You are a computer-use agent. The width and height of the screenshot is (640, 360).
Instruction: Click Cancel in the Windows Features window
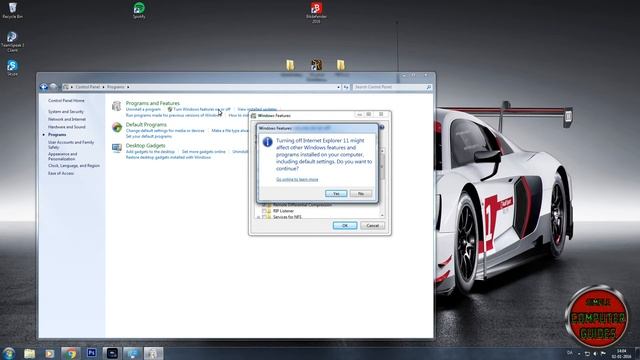click(x=372, y=226)
